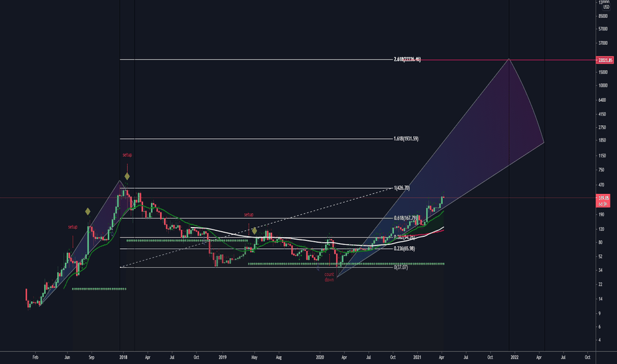Viewport: 617px width, 364px height.
Task: Click the yellow diamond marker below the 2018 setup label
Action: [127, 176]
